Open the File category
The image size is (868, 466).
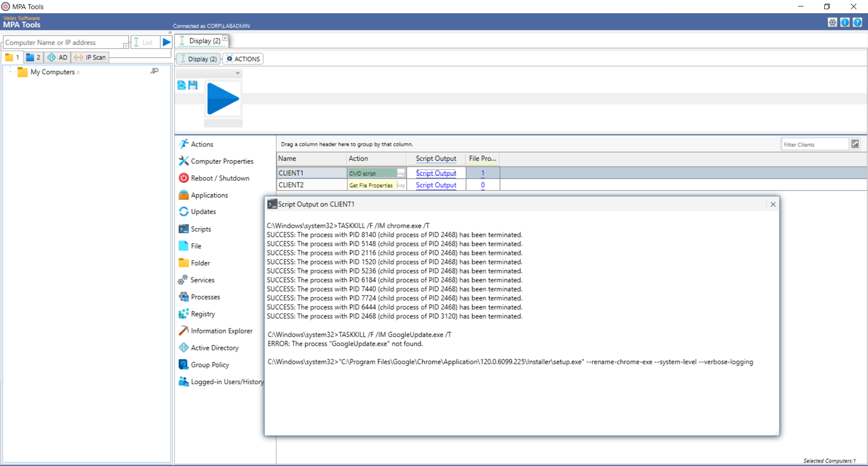click(x=190, y=245)
